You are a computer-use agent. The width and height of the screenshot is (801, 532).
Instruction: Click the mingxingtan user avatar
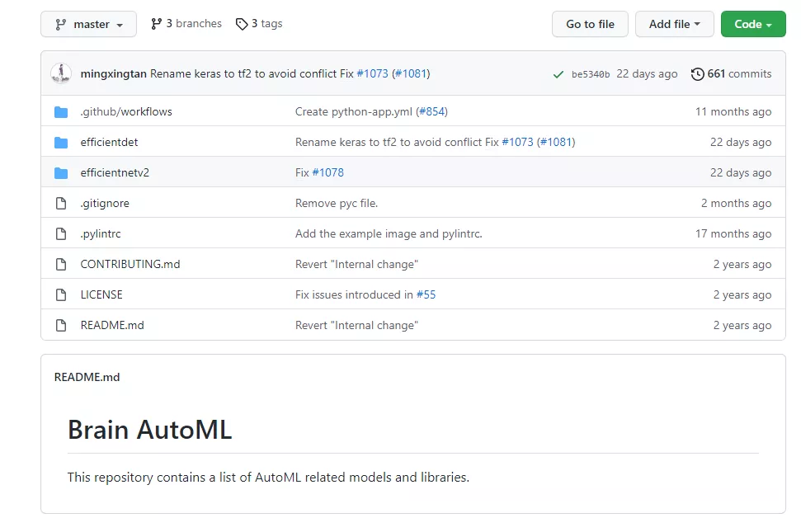pos(61,73)
